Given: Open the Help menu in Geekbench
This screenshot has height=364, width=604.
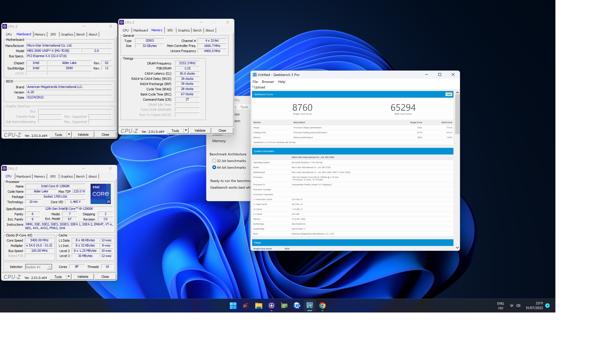Looking at the screenshot, I should tap(282, 82).
